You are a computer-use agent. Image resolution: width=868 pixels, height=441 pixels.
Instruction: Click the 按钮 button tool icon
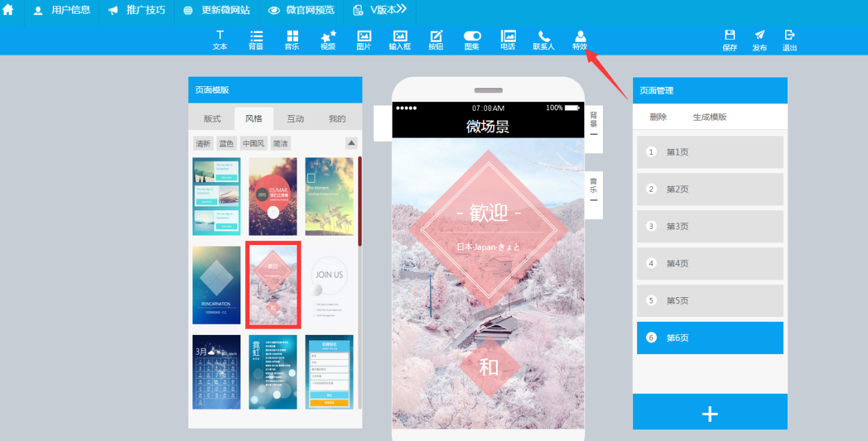[x=436, y=40]
